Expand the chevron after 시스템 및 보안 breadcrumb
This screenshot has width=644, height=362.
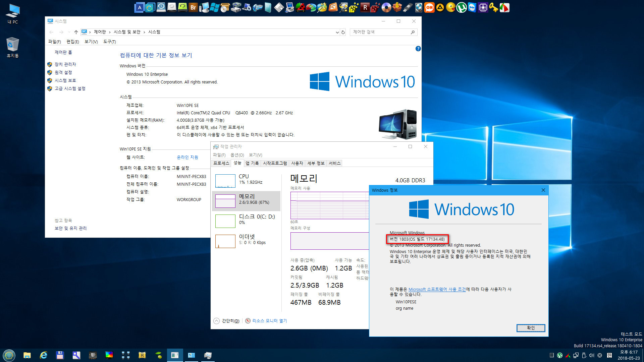pos(144,32)
